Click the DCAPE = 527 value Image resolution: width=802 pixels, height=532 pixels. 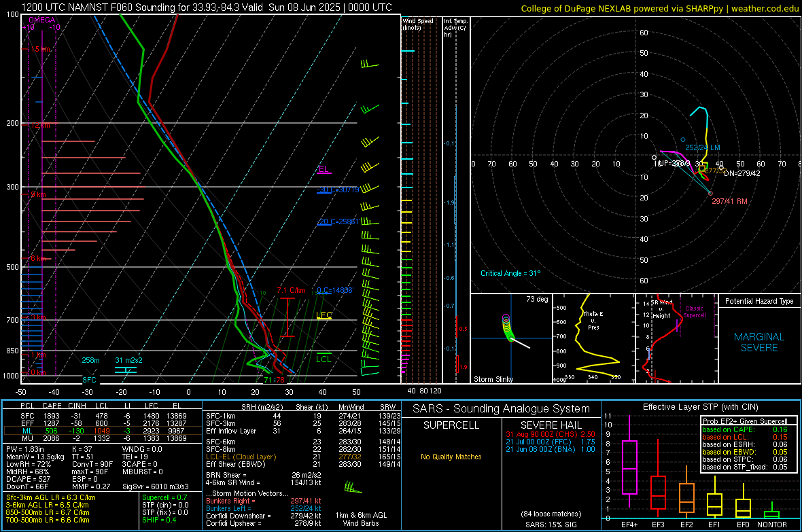(x=28, y=479)
